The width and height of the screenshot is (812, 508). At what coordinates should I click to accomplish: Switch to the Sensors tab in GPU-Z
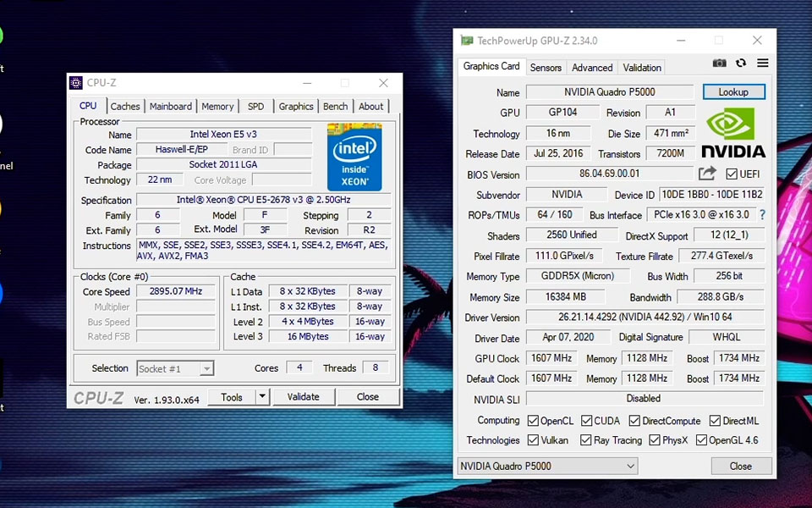coord(546,68)
